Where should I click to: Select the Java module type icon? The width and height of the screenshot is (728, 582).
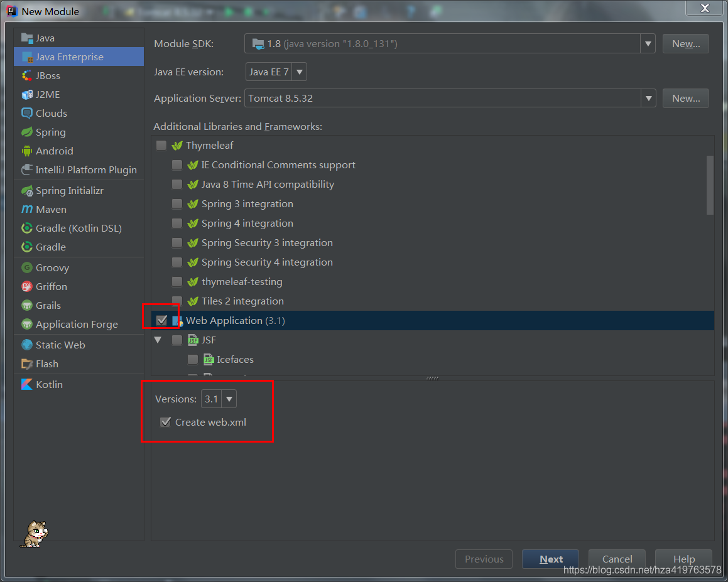(x=27, y=38)
